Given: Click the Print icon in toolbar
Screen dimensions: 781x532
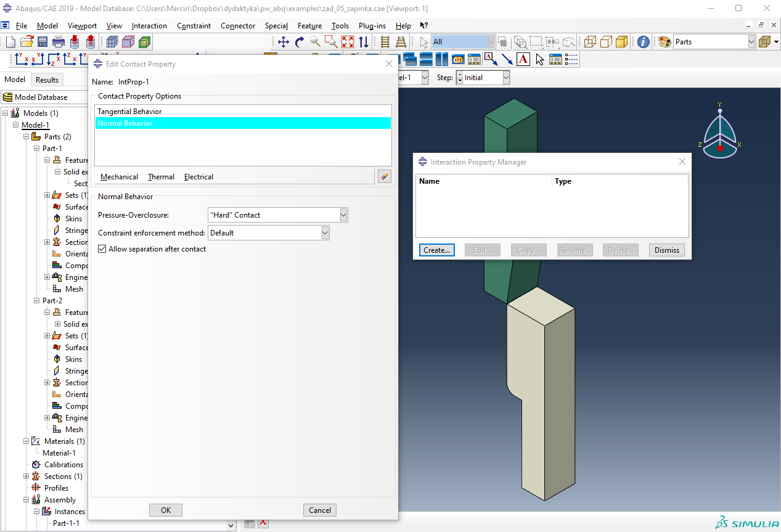Looking at the screenshot, I should 59,42.
